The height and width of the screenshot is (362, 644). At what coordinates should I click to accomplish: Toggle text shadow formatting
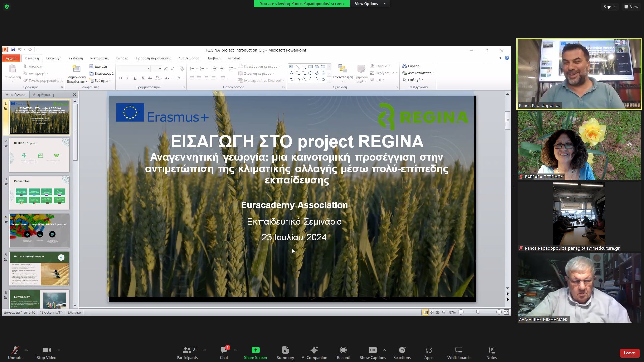[x=143, y=78]
